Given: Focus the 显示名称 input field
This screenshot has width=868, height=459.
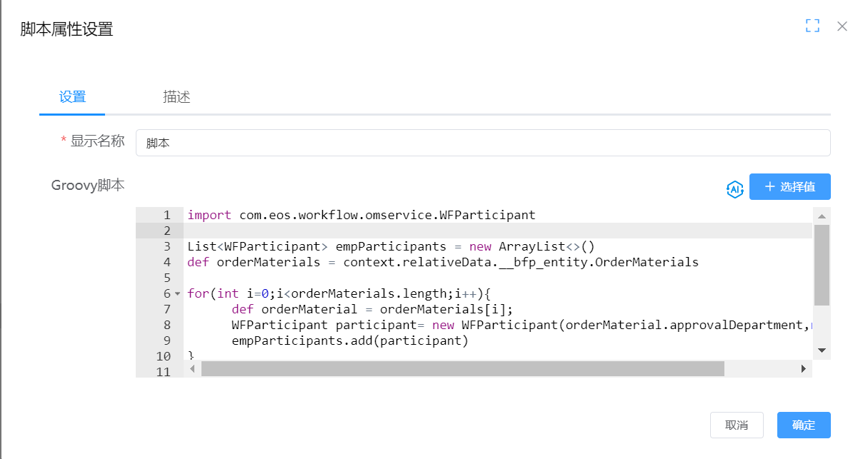Looking at the screenshot, I should [482, 143].
